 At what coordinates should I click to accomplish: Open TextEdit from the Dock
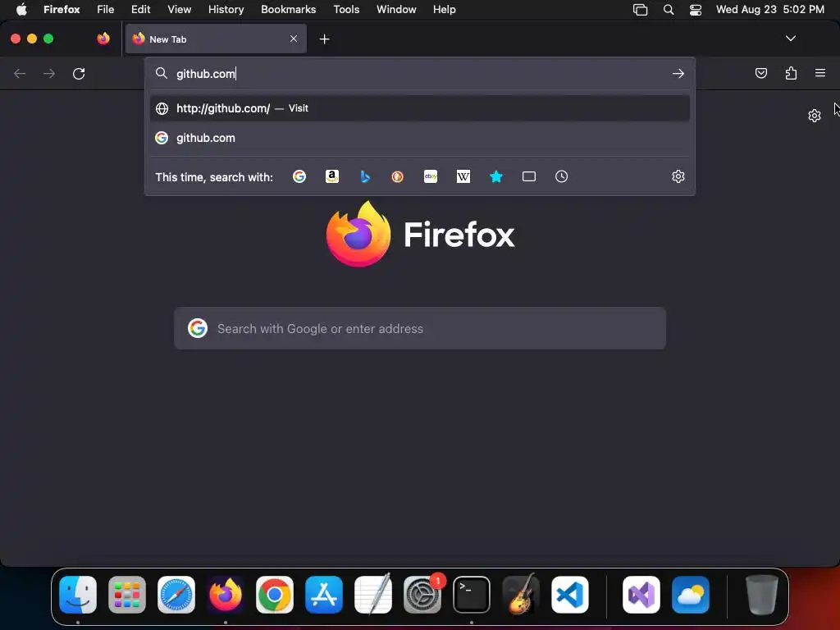point(373,595)
